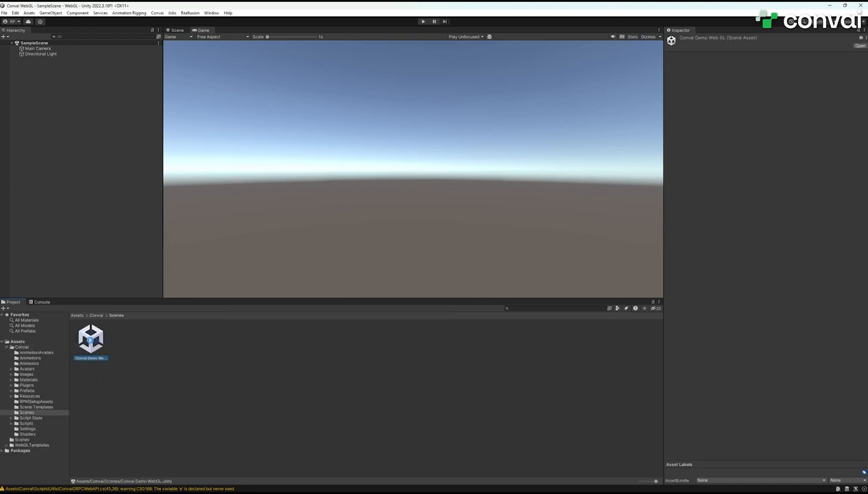Viewport: 868px width, 494px height.
Task: Click the Step frame button
Action: 444,21
